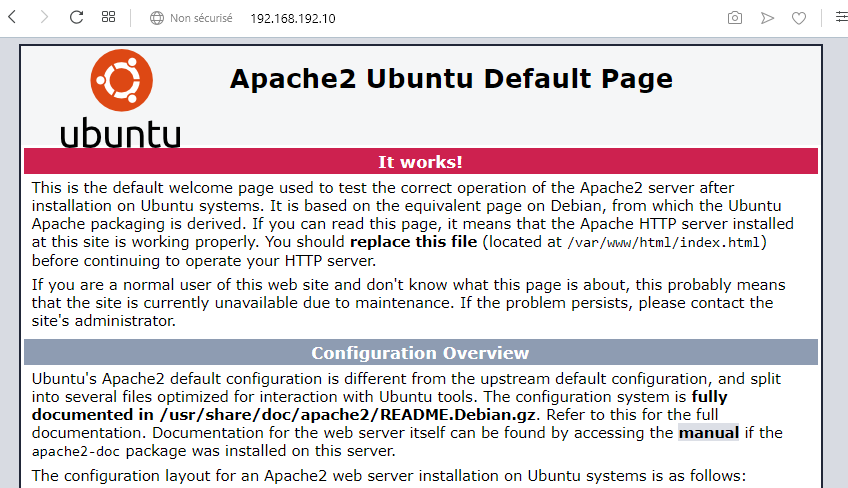Add page to bookmarks with heart icon

799,18
